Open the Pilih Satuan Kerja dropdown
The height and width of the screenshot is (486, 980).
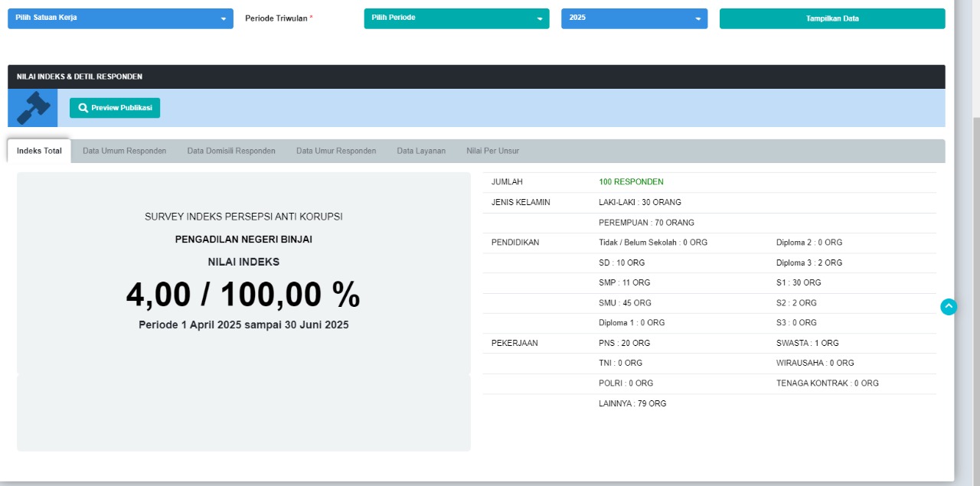(x=120, y=18)
